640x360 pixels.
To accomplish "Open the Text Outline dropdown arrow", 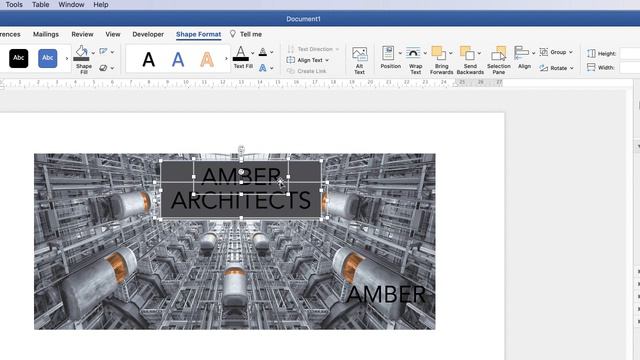I will 272,52.
